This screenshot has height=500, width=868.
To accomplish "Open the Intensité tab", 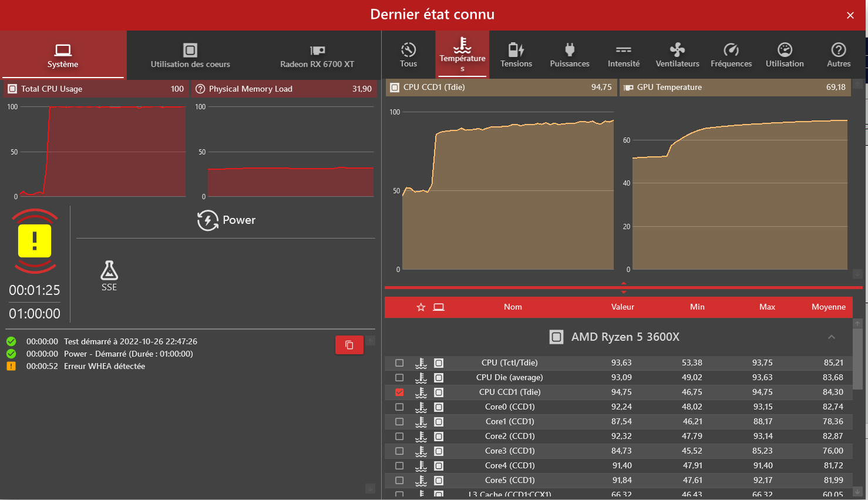I will (624, 55).
